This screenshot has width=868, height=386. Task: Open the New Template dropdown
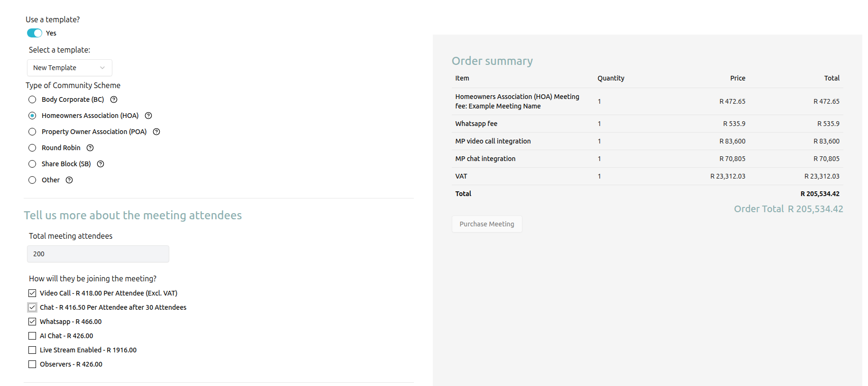click(69, 68)
